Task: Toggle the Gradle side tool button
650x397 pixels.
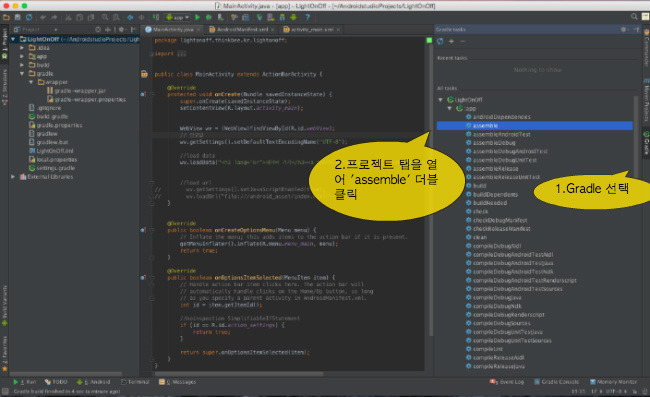Action: (646, 143)
